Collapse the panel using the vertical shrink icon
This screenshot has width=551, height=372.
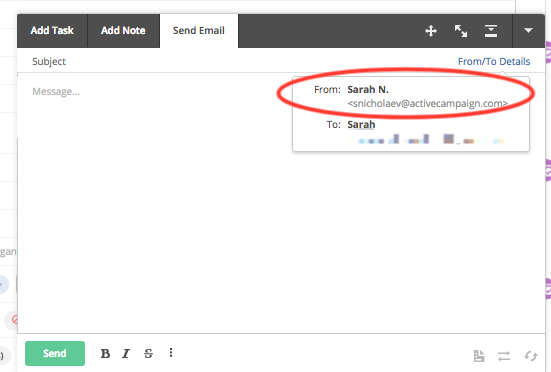tap(491, 31)
